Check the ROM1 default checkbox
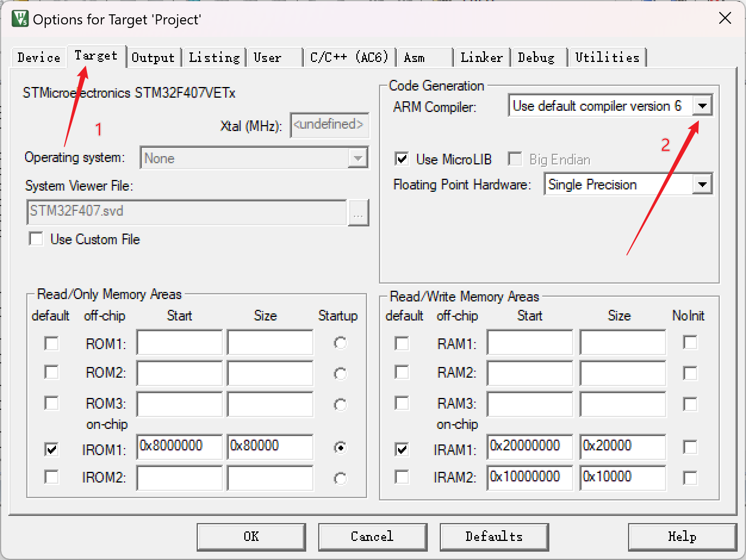746x560 pixels. tap(52, 343)
